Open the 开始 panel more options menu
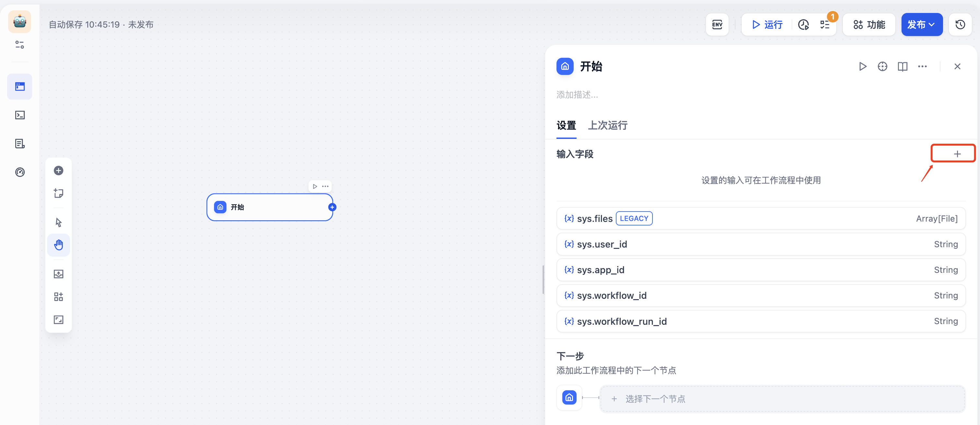This screenshot has width=980, height=425. point(922,67)
